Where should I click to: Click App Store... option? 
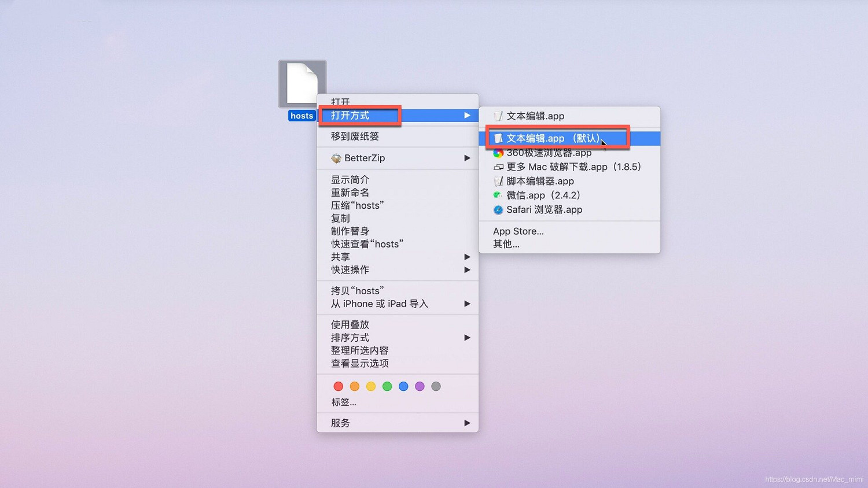518,231
